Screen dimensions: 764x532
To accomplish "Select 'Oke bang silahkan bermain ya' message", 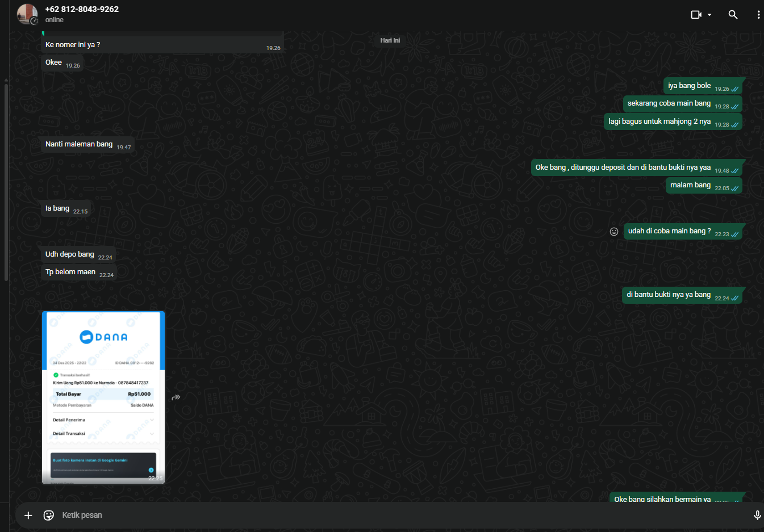I will click(x=676, y=497).
